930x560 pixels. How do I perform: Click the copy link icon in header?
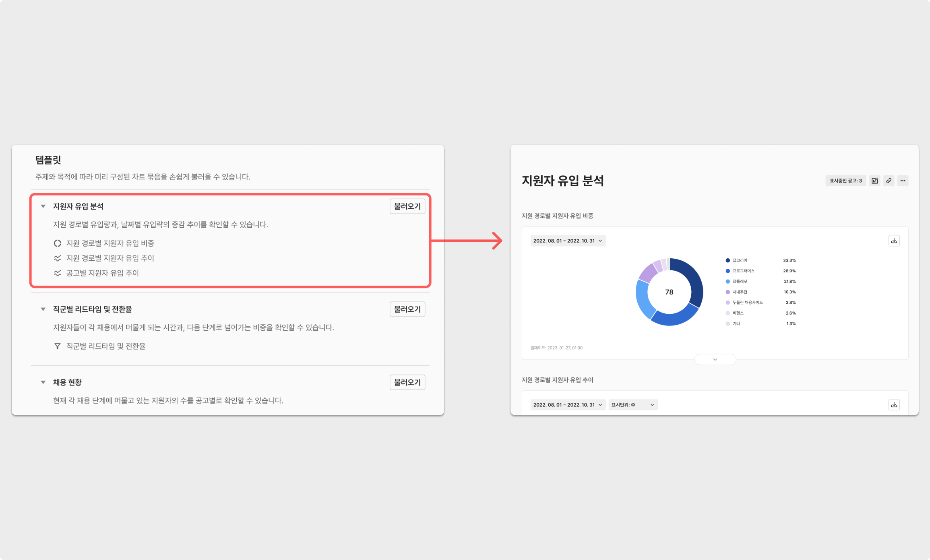889,181
